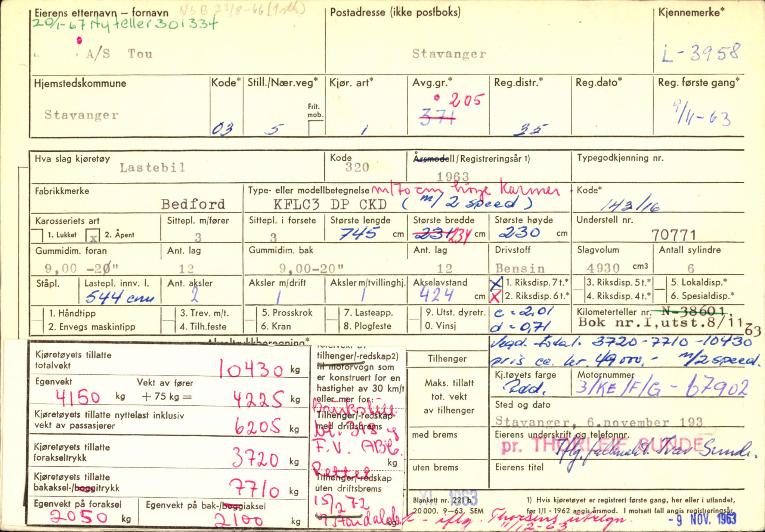765x532 pixels.
Task: Click the Største lengde value 745
Action: (357, 233)
